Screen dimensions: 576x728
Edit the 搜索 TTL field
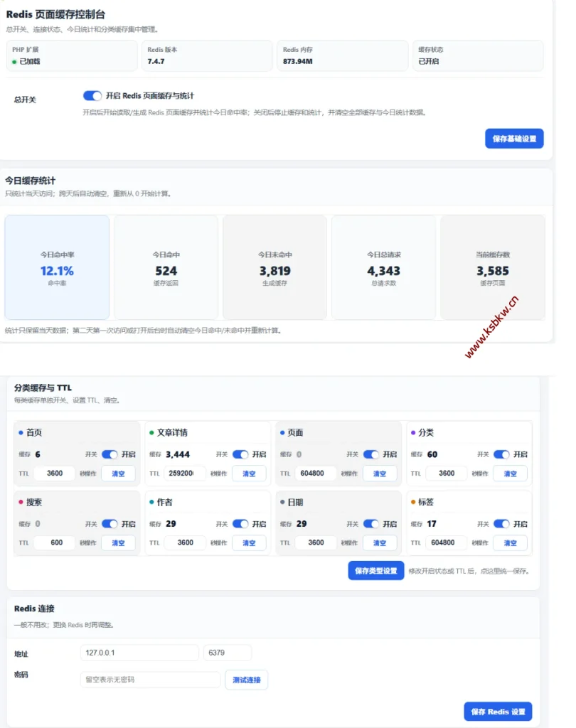point(54,542)
